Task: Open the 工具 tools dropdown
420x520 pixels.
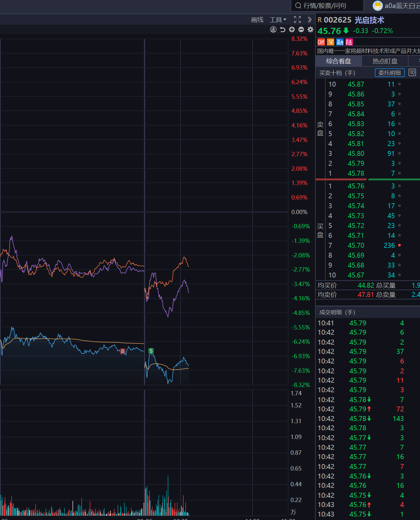Action: pos(278,20)
